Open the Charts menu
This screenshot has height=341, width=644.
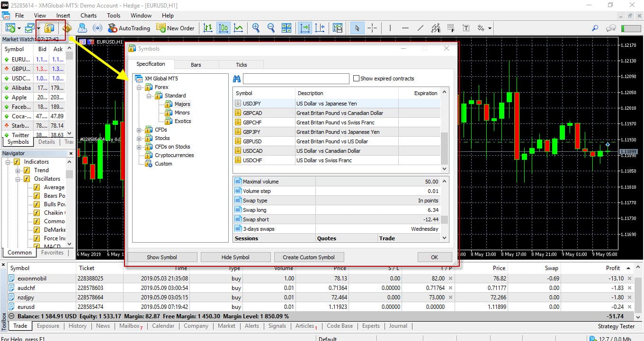point(89,16)
